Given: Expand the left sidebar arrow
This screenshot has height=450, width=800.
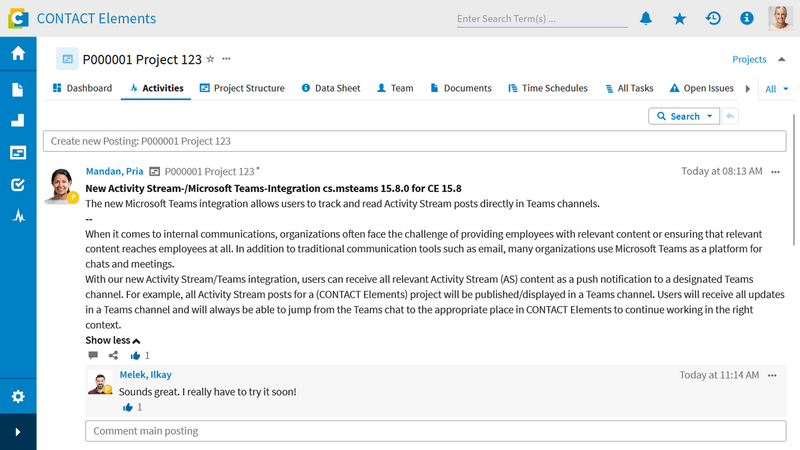Looking at the screenshot, I should [18, 432].
